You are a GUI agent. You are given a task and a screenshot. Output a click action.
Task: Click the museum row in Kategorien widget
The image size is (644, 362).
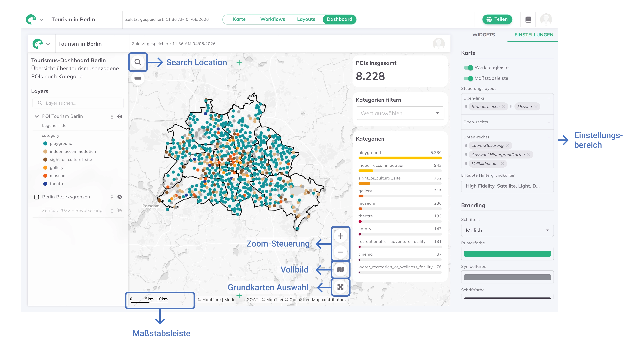[400, 206]
